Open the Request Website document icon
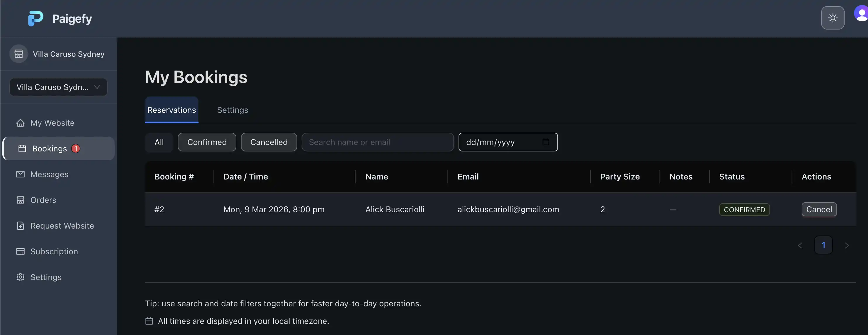 point(20,226)
